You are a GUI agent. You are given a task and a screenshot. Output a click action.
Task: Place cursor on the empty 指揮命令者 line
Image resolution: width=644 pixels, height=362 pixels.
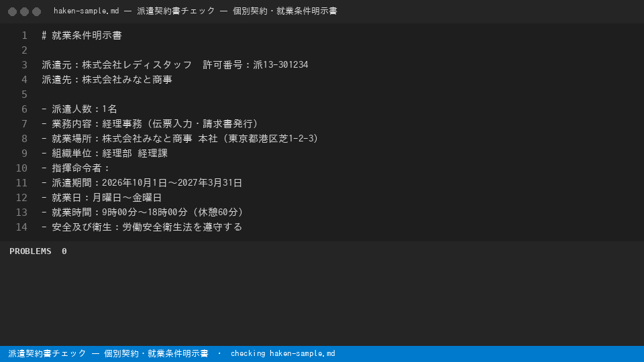[x=76, y=168]
